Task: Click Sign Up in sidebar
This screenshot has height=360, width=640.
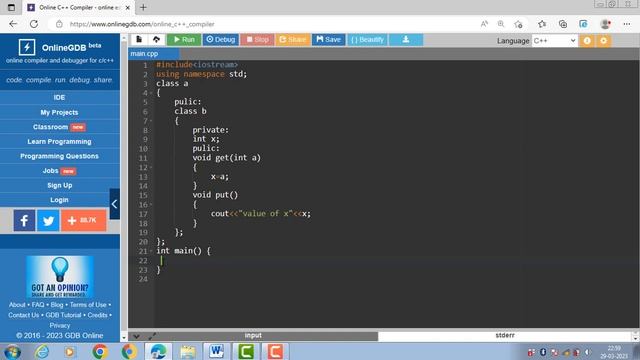Action: (x=60, y=185)
